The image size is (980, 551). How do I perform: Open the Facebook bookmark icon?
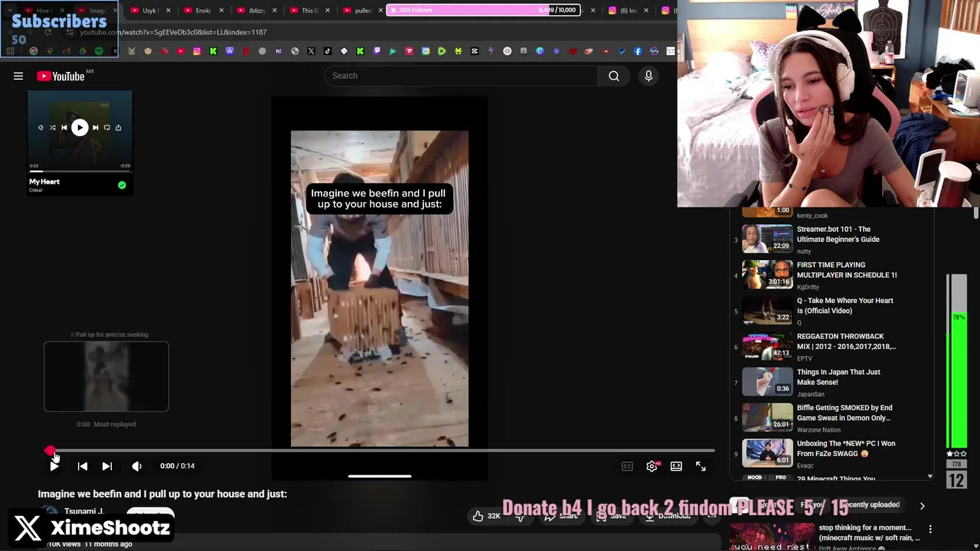coord(637,51)
